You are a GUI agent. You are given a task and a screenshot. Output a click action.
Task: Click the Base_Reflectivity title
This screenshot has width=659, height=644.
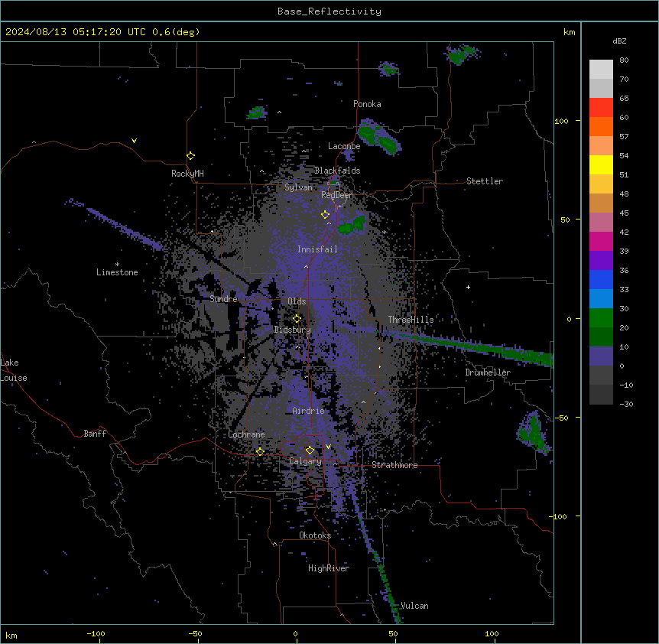coord(329,11)
